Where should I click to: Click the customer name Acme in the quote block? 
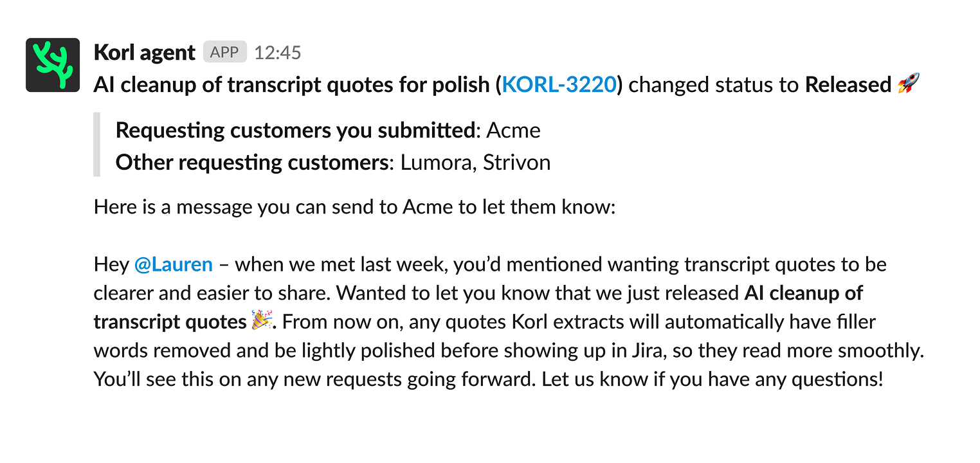pyautogui.click(x=513, y=131)
